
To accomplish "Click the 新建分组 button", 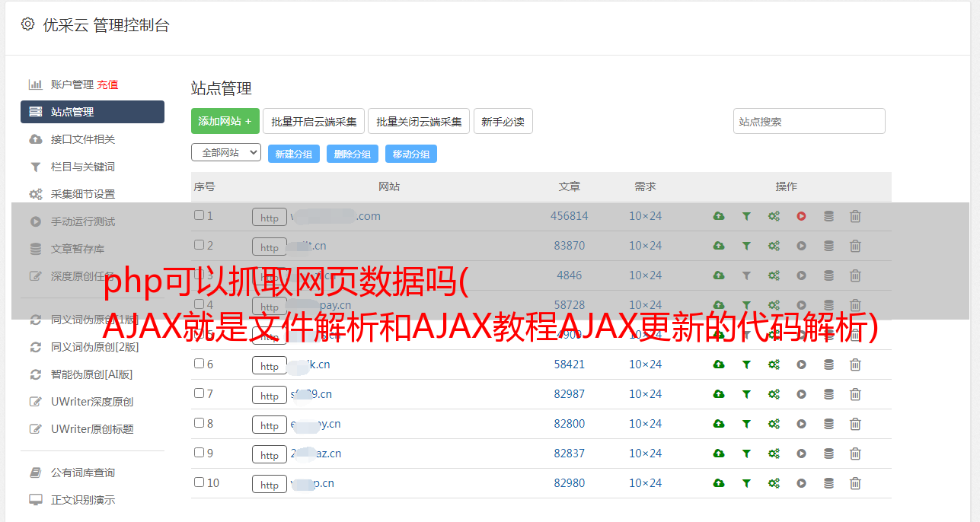I will click(x=294, y=154).
